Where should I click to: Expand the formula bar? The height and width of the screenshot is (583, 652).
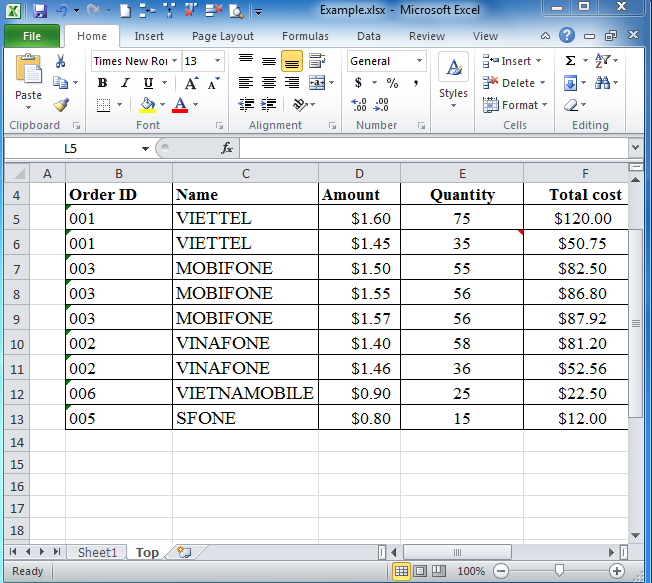coord(635,148)
